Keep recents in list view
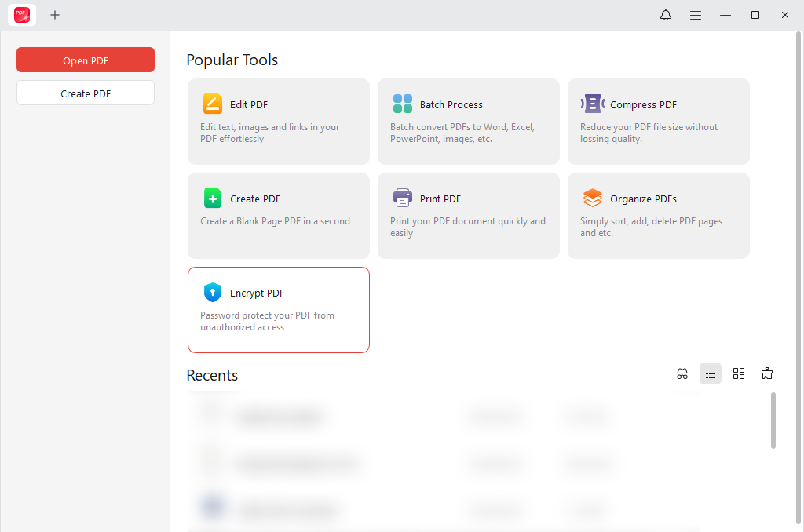This screenshot has width=804, height=532. coord(711,373)
